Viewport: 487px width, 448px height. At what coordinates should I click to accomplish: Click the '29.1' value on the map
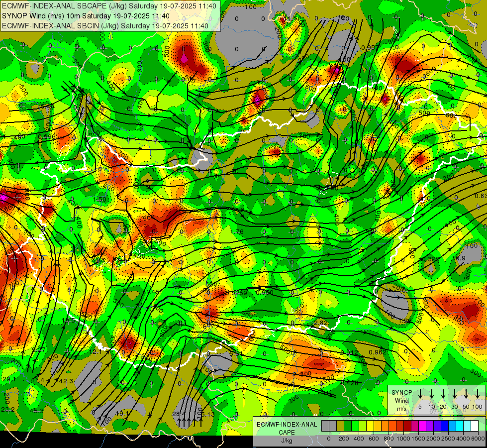click(8, 379)
